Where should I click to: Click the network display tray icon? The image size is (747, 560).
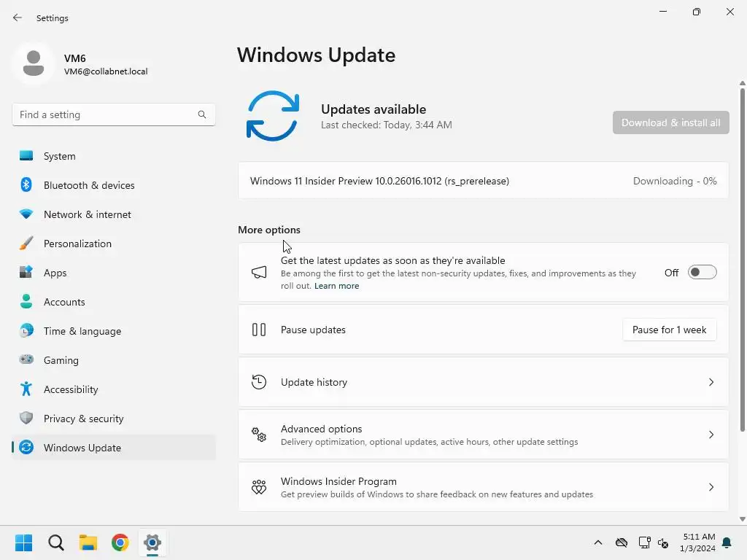pyautogui.click(x=644, y=542)
